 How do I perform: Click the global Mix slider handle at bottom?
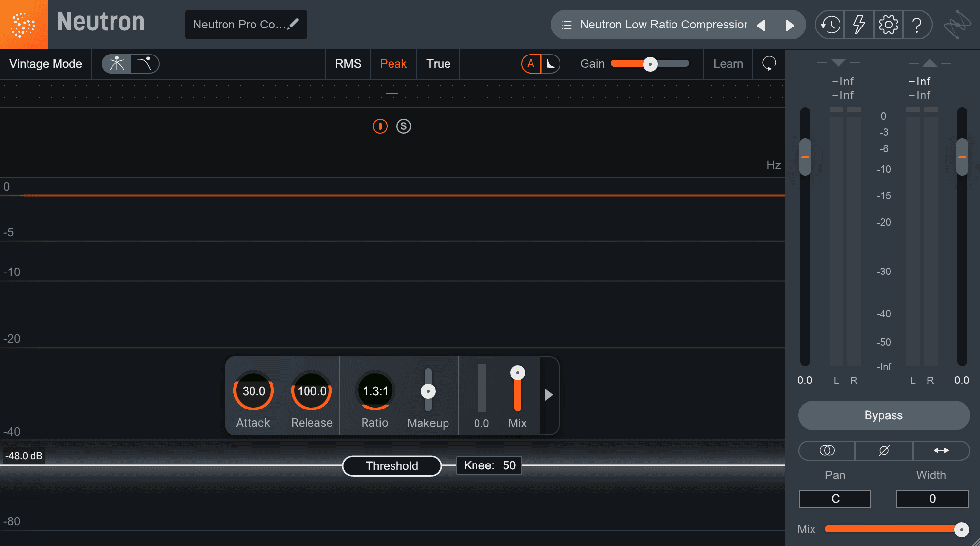click(x=961, y=529)
